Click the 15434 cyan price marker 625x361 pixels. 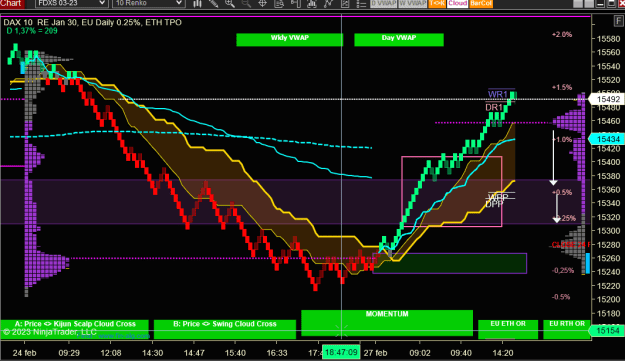click(606, 139)
